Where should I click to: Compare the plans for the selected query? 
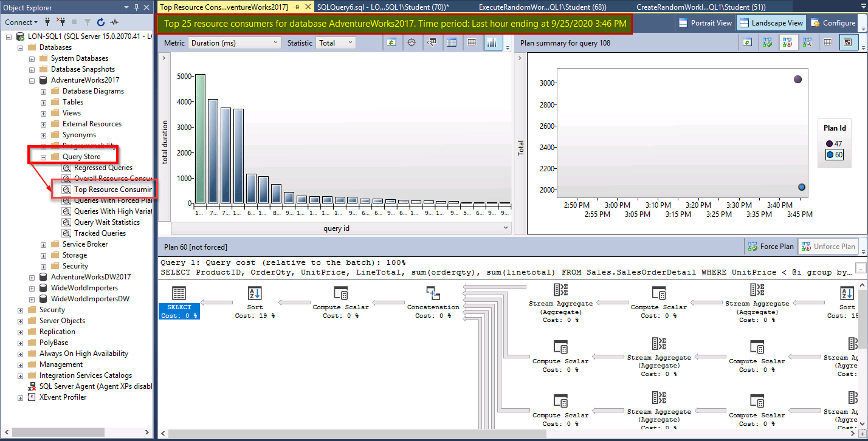click(x=807, y=43)
